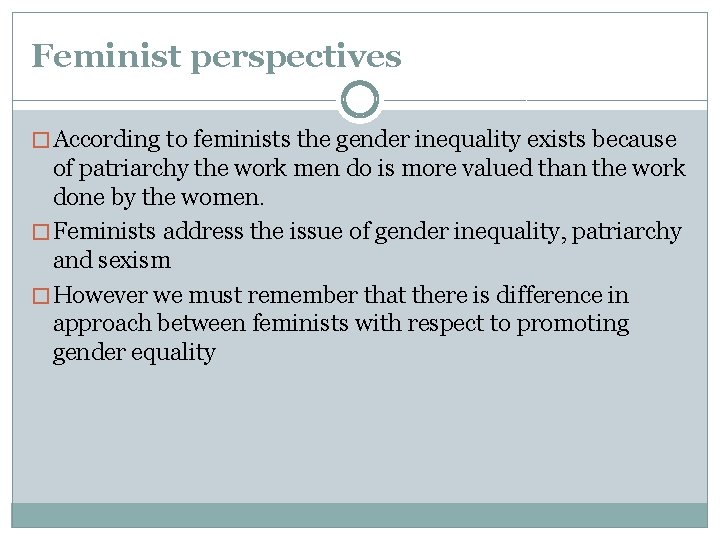Click "and sexism" text line
Image resolution: width=720 pixels, height=540 pixels.
(x=112, y=260)
